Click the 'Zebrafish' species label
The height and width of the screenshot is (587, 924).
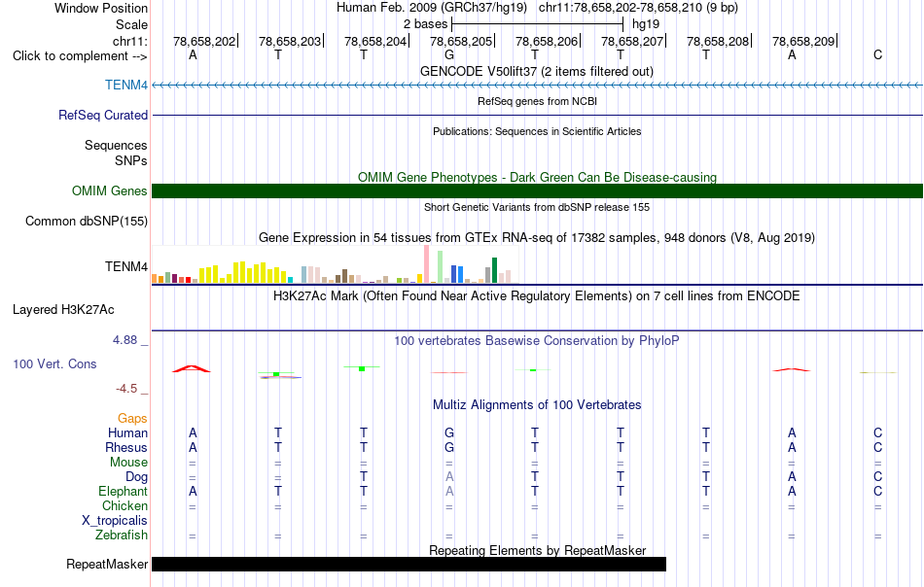point(122,535)
